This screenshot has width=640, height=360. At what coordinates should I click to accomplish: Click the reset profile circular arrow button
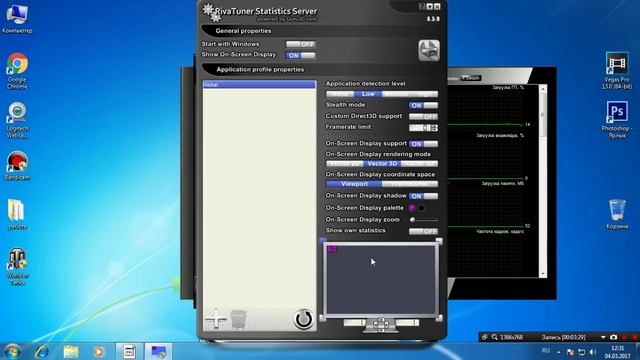click(x=304, y=319)
